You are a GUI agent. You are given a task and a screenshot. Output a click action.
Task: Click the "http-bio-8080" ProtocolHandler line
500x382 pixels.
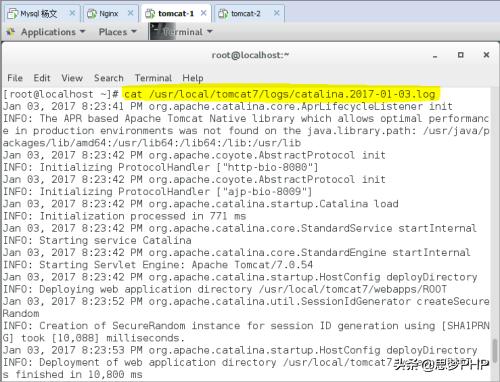click(161, 167)
